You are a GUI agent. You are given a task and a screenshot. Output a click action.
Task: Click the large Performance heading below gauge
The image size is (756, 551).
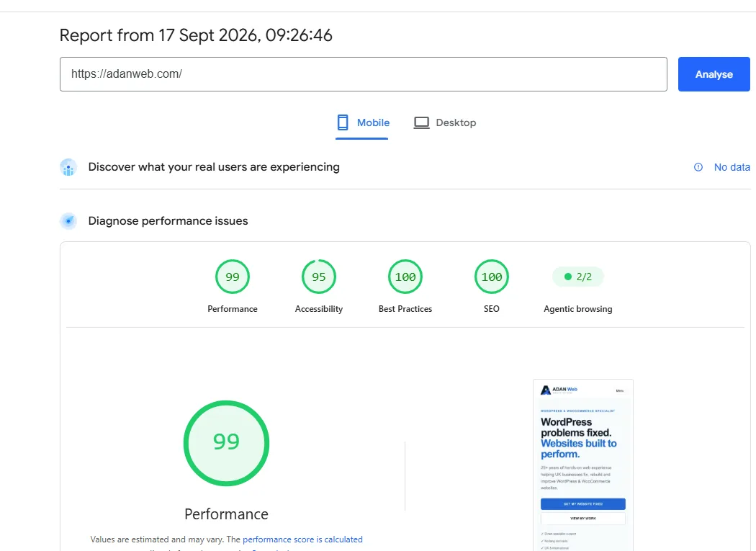click(226, 514)
